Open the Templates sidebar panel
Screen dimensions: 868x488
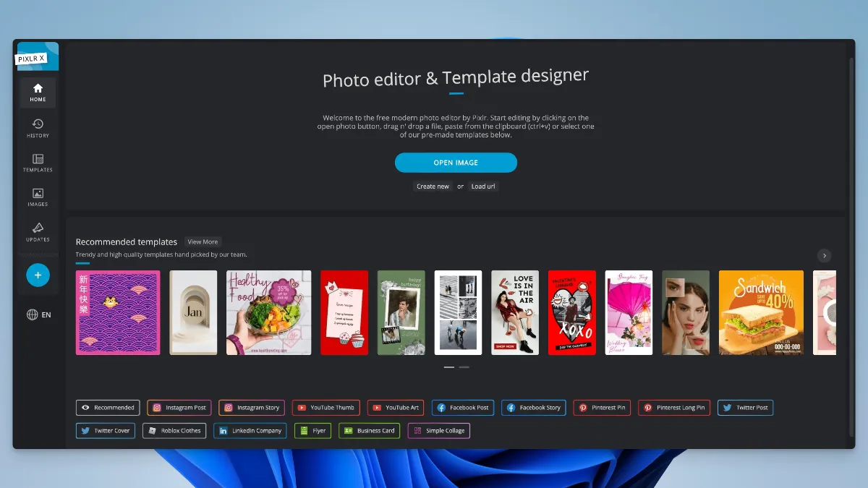click(x=37, y=163)
